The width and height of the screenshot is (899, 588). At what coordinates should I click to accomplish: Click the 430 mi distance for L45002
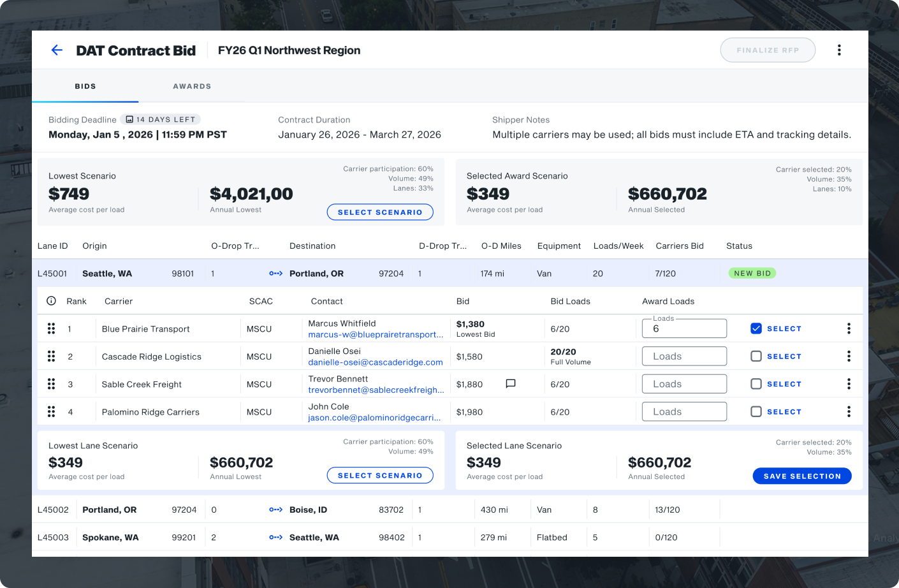494,510
